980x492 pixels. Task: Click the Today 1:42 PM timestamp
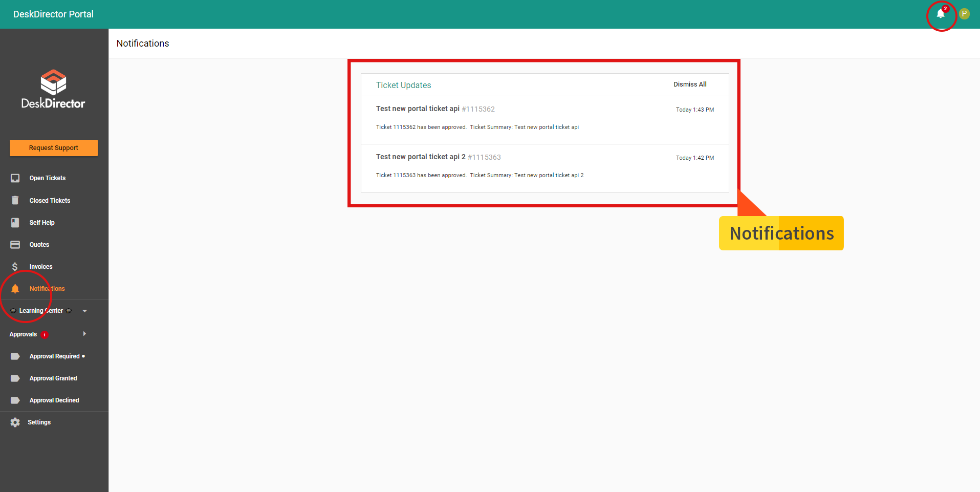click(695, 158)
